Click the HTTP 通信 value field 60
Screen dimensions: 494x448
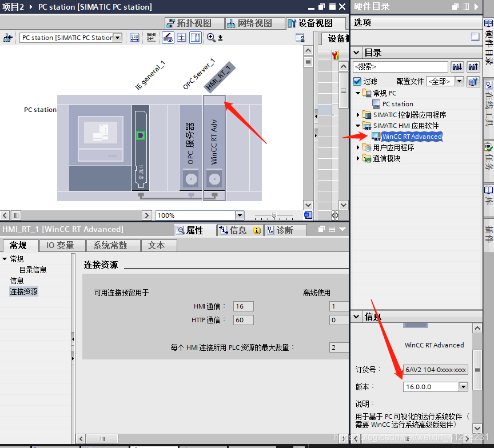point(243,320)
